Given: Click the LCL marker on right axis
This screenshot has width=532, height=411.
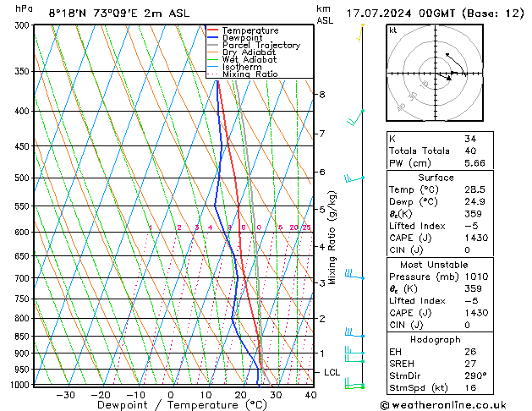Looking at the screenshot, I should pos(332,372).
